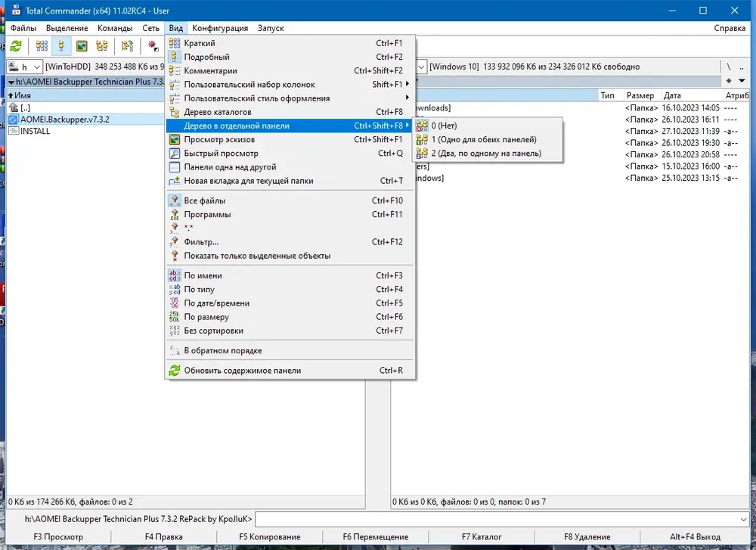
Task: Click the directory tree toolbar icon
Action: tap(102, 46)
